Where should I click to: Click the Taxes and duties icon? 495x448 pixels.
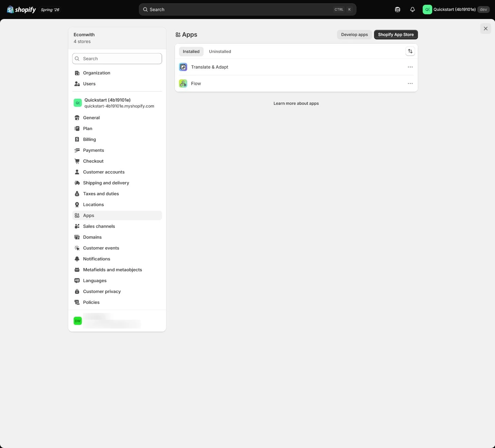pyautogui.click(x=77, y=194)
